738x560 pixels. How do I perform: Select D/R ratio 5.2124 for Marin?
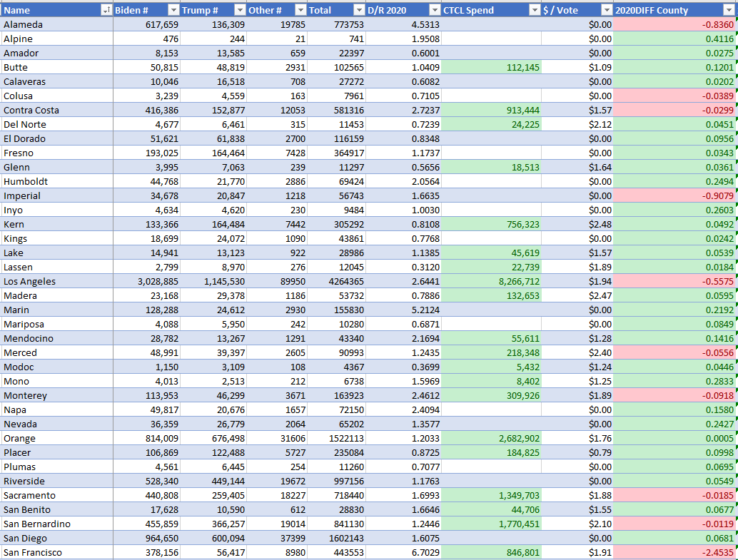coord(403,310)
